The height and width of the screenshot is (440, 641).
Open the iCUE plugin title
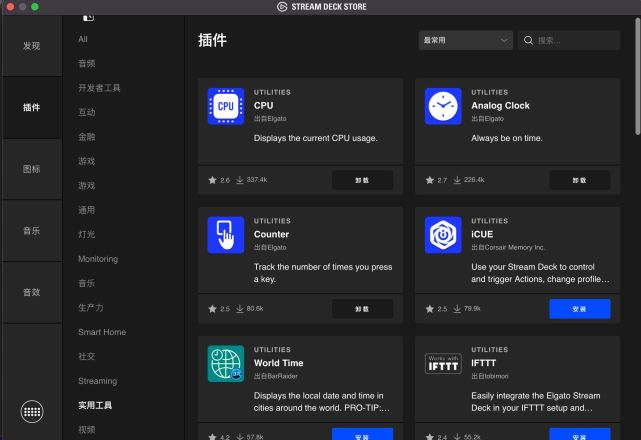[x=482, y=234]
